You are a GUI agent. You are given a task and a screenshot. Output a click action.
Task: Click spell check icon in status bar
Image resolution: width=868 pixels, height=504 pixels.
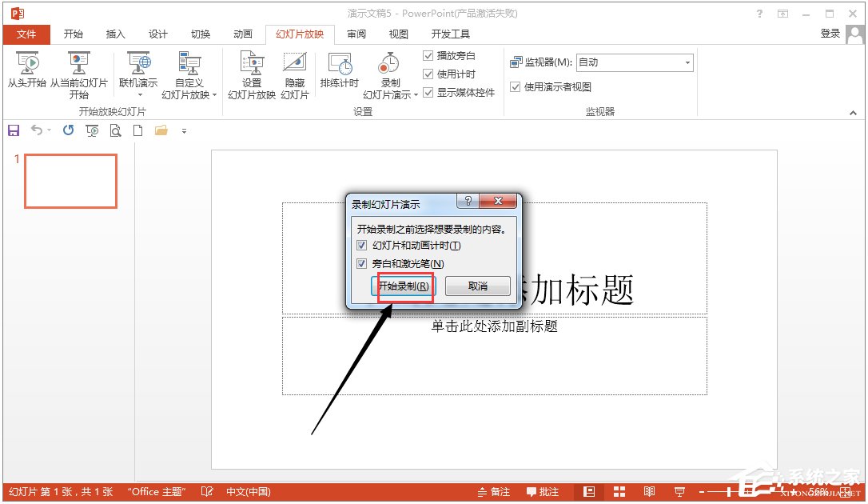207,492
